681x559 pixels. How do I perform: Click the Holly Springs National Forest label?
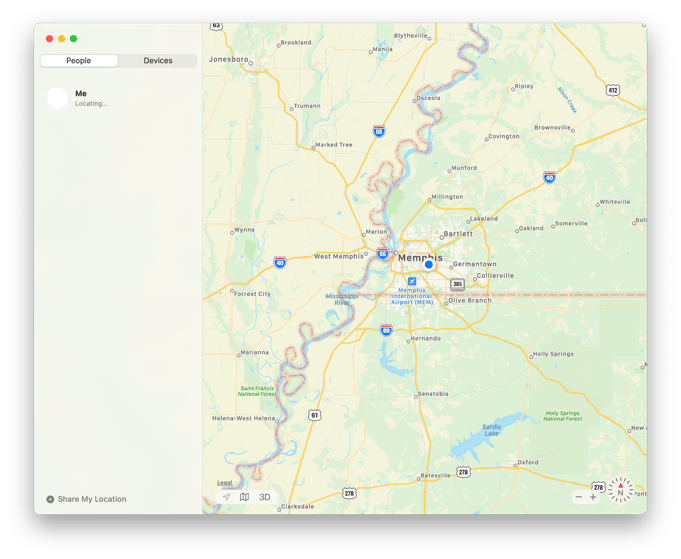[x=562, y=416]
